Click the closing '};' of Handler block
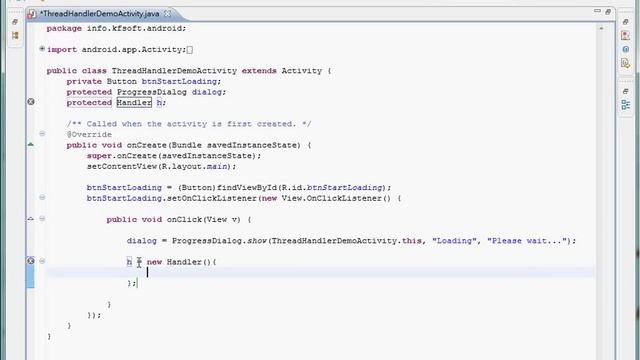The image size is (640, 360). click(x=131, y=283)
